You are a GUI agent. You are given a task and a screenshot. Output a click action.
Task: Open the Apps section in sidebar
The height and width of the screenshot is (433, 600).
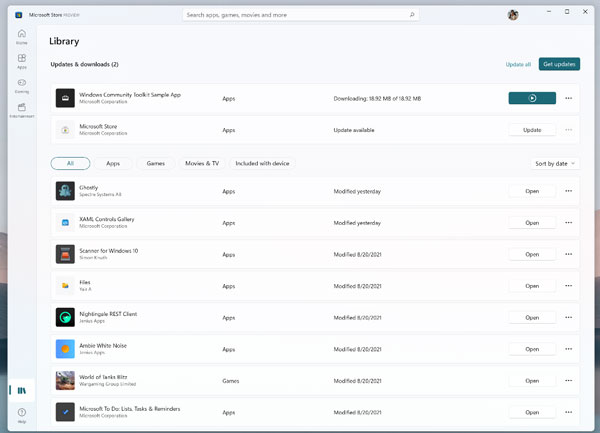[22, 61]
